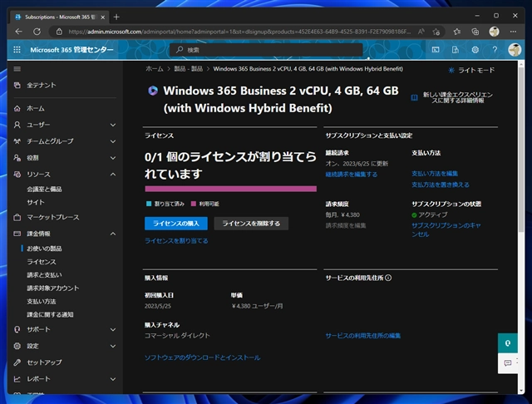
Task: Switch to ライトモード
Action: [x=471, y=70]
